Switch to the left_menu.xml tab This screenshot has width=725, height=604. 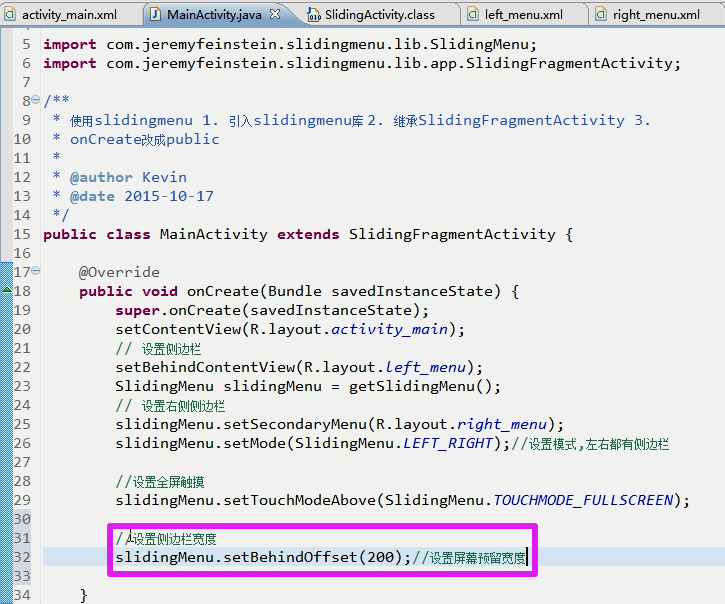click(523, 15)
